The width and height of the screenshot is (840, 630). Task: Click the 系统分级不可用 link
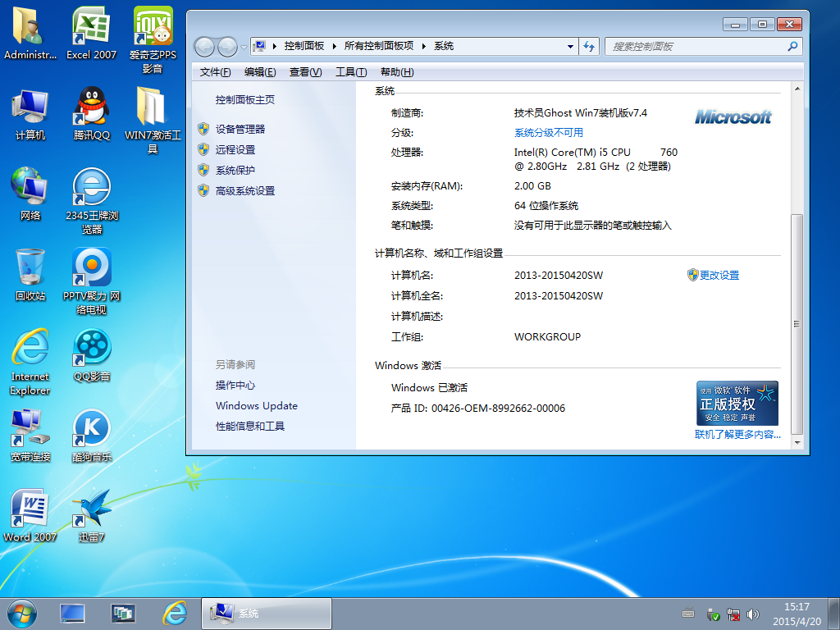coord(549,132)
